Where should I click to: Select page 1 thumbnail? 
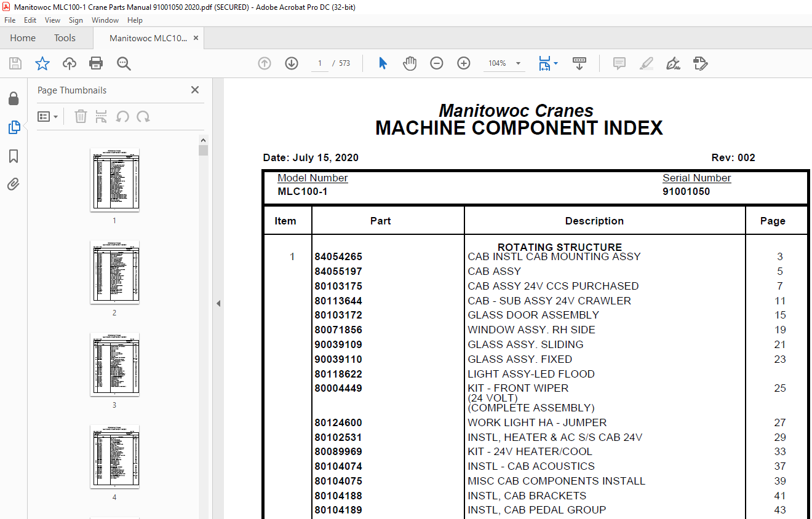coord(114,180)
